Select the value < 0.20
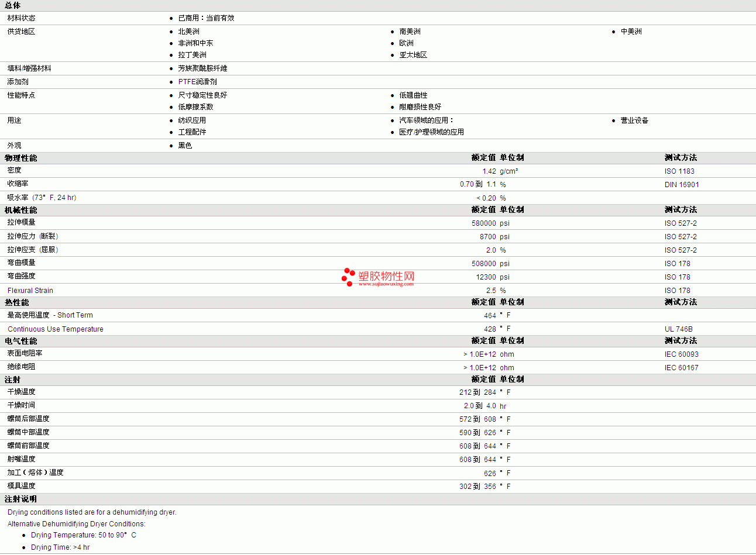This screenshot has height=555, width=756. click(x=486, y=198)
